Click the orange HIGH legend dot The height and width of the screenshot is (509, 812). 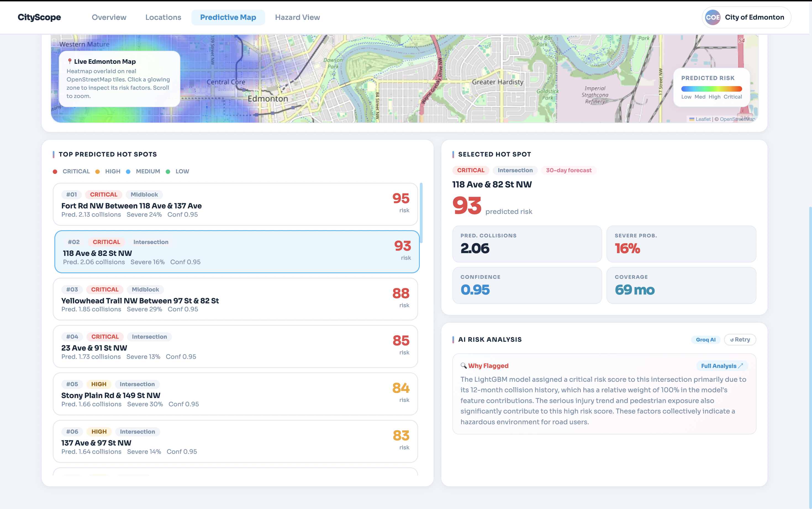(98, 172)
